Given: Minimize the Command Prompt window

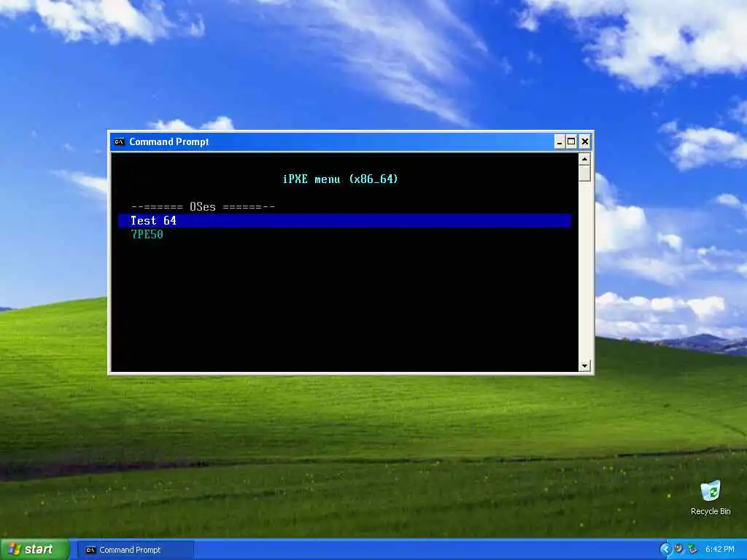Looking at the screenshot, I should pos(560,141).
